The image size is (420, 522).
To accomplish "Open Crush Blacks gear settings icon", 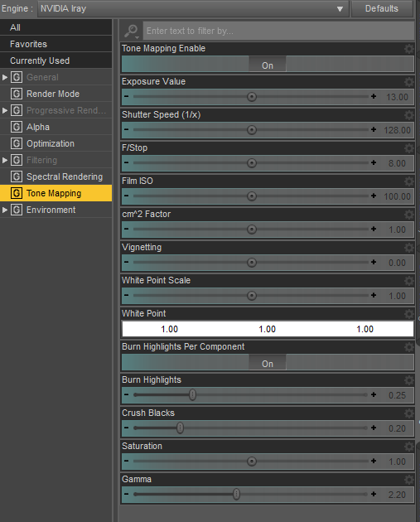I will pyautogui.click(x=408, y=413).
